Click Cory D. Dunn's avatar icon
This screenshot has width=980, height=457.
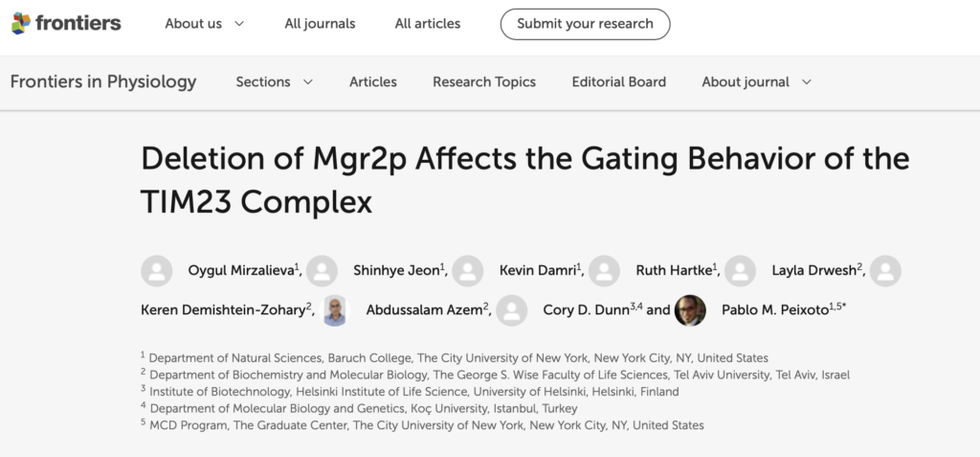(512, 309)
